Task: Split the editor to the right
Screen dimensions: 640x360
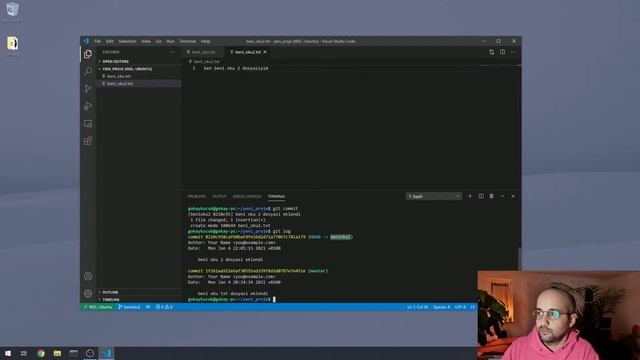Action: pos(502,52)
